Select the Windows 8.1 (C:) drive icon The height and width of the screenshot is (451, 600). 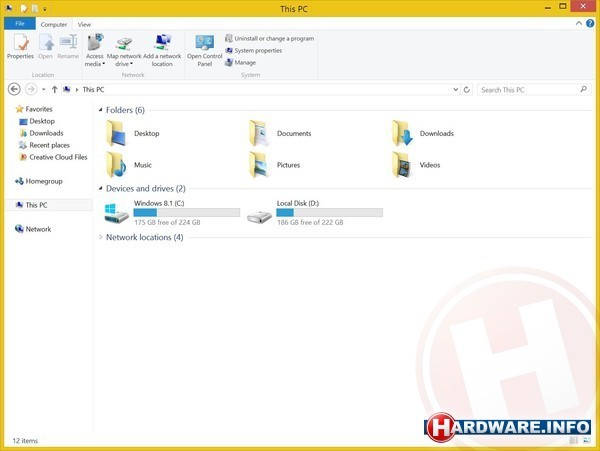coord(116,213)
